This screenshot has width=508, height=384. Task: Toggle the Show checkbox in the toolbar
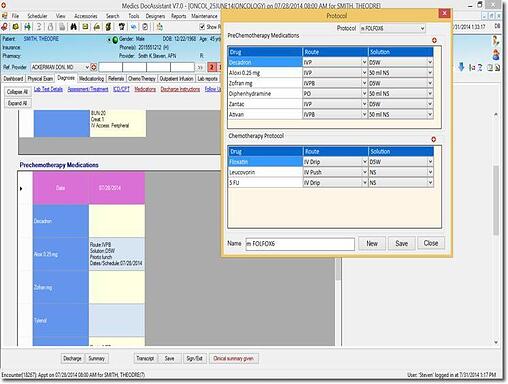click(x=202, y=27)
